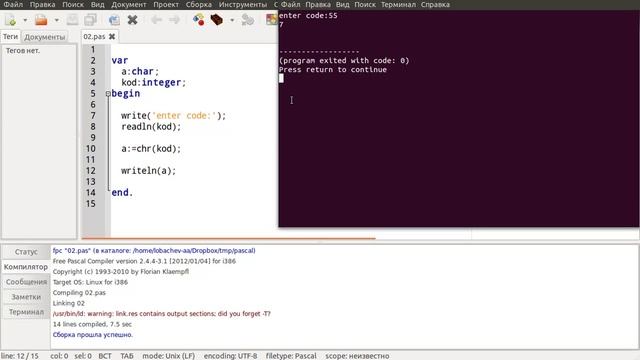Screen dimensions: 640x360
Task: Switch to the Сообщения bottom tab
Action: (26, 282)
